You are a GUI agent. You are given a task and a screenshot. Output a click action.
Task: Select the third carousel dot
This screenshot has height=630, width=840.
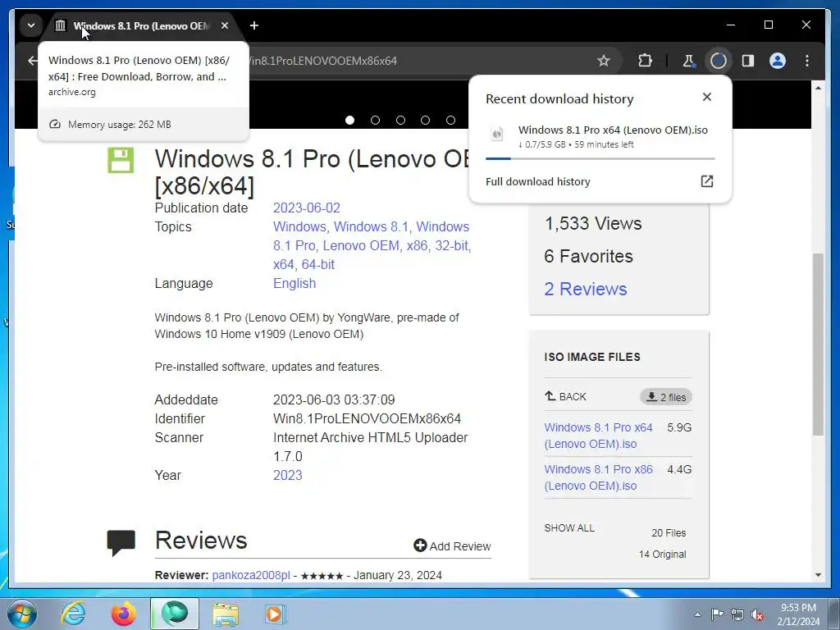pos(400,120)
